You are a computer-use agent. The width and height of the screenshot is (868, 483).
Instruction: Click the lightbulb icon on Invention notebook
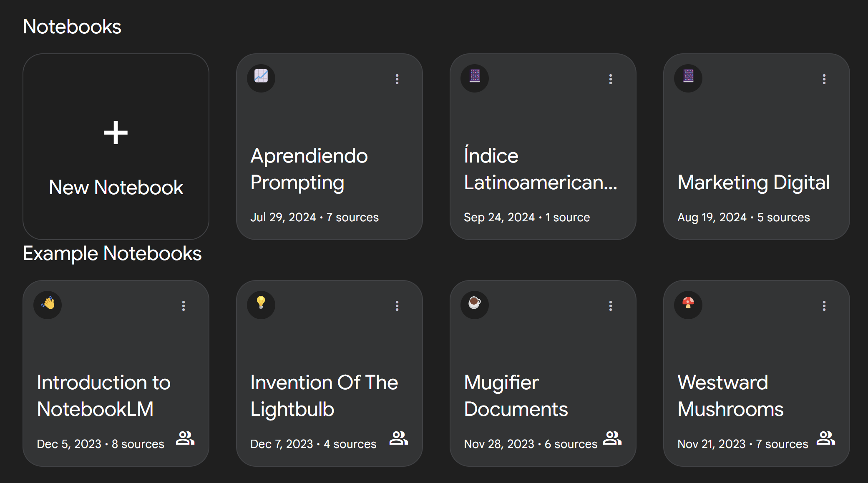click(x=261, y=304)
